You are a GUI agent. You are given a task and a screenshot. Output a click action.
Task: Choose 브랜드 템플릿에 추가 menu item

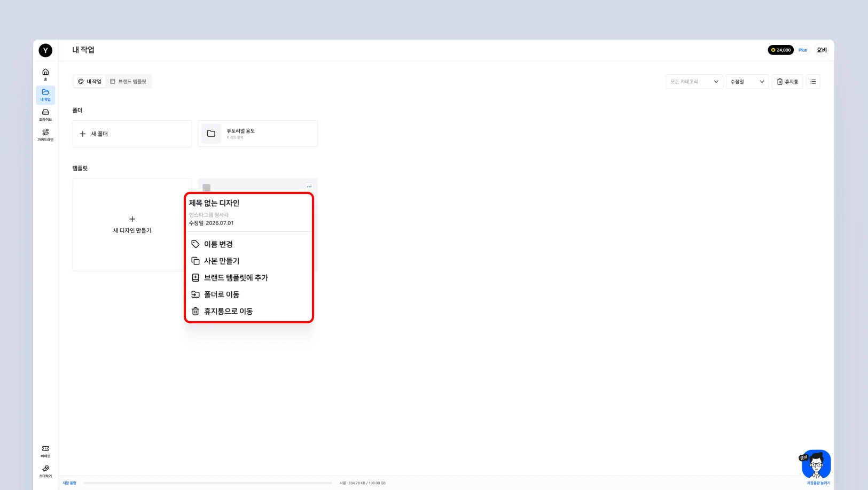[x=249, y=278]
